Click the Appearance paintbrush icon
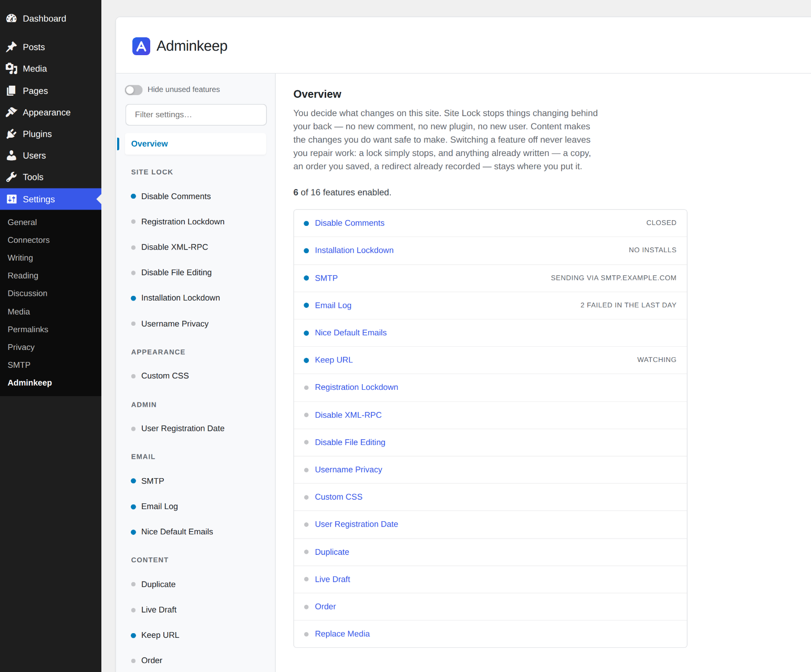 pyautogui.click(x=12, y=112)
